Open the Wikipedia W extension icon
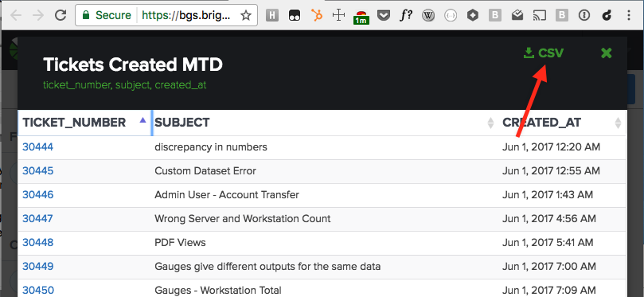Image resolution: width=644 pixels, height=297 pixels. [x=428, y=16]
